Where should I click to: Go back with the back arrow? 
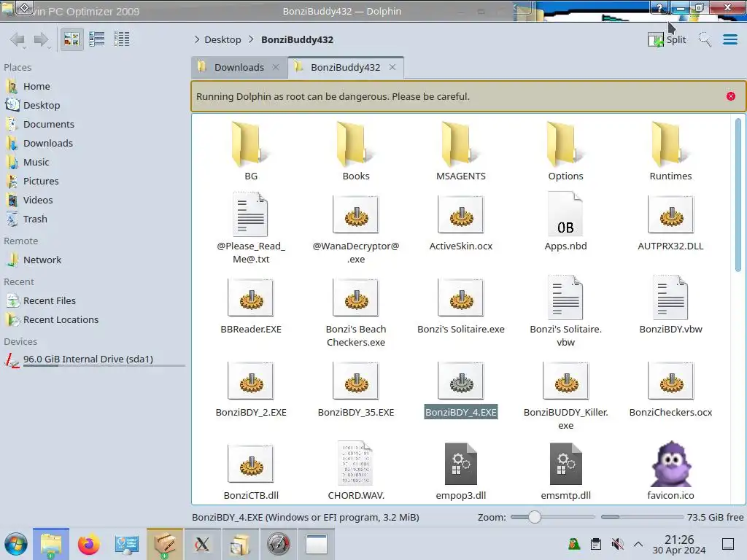[x=18, y=39]
